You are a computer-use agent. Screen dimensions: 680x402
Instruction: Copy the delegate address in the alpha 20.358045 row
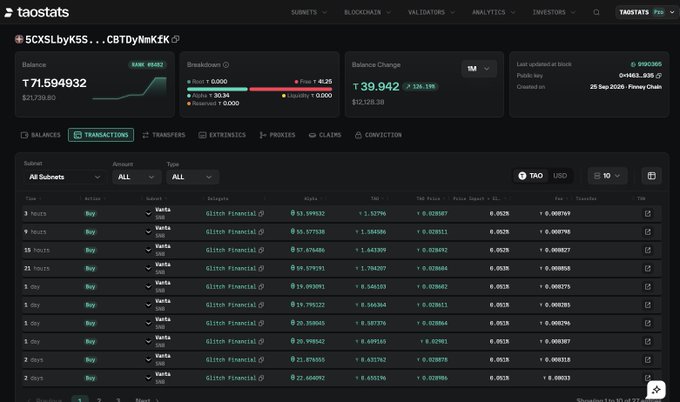coord(261,323)
